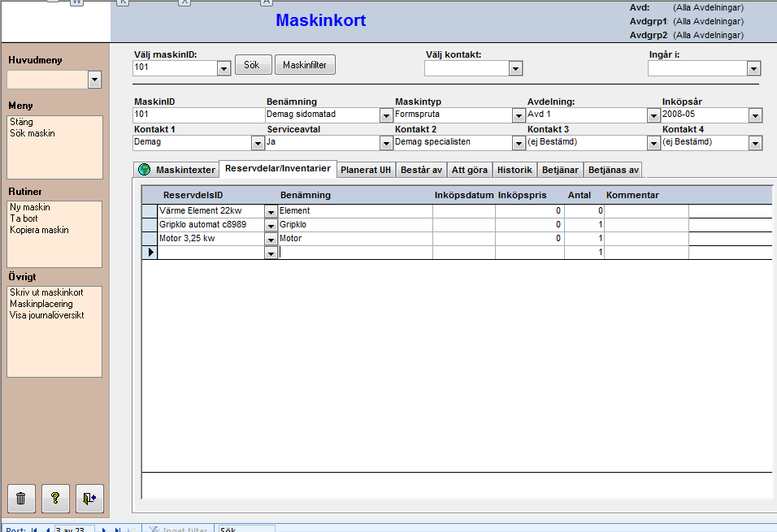The width and height of the screenshot is (777, 532).
Task: Expand the Kontakt 3 dropdown
Action: 653,143
